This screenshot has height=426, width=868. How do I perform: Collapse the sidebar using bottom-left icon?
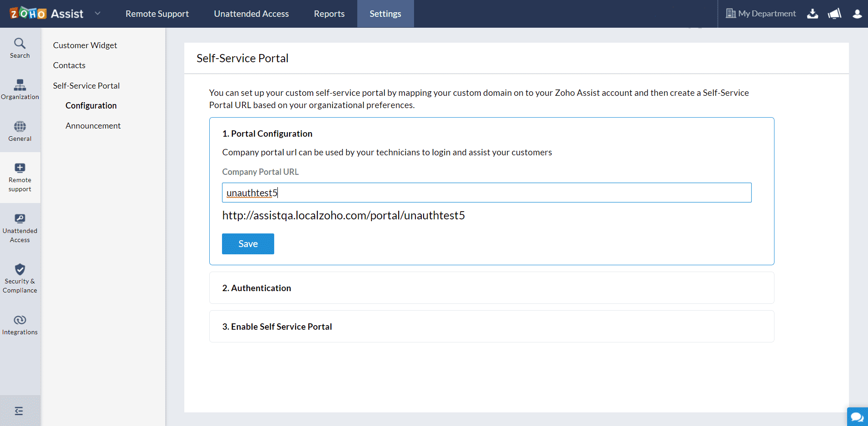pyautogui.click(x=19, y=411)
